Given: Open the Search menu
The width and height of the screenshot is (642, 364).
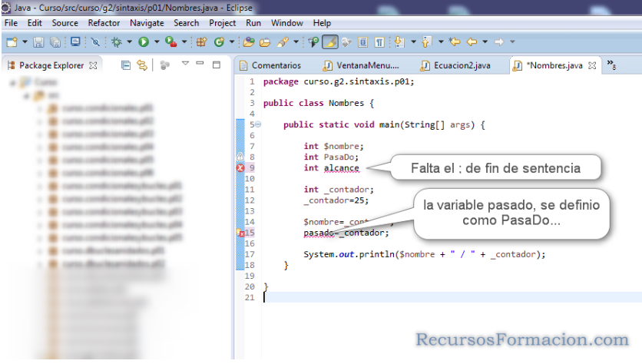Looking at the screenshot, I should pyautogui.click(x=187, y=23).
